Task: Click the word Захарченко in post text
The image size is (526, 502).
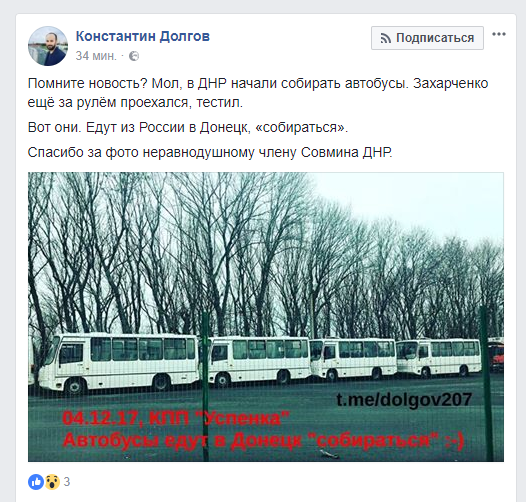Action: point(451,83)
